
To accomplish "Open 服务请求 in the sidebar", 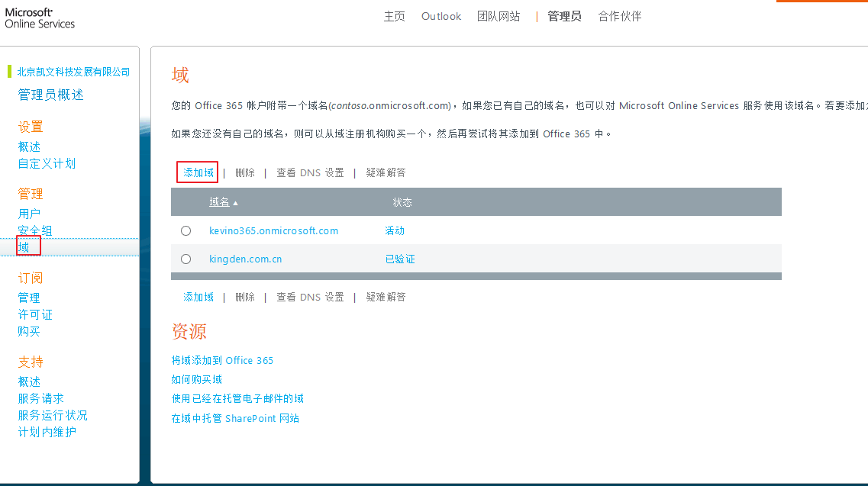I will [x=41, y=398].
